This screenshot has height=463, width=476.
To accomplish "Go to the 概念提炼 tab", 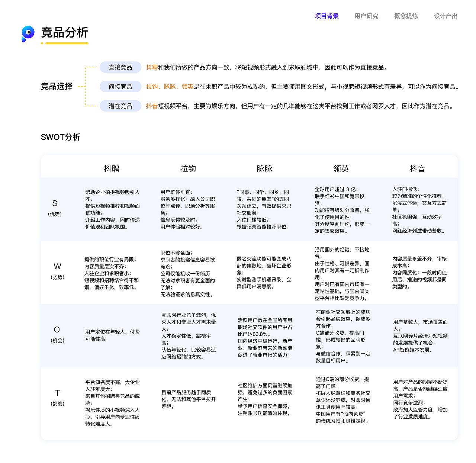I will click(406, 16).
